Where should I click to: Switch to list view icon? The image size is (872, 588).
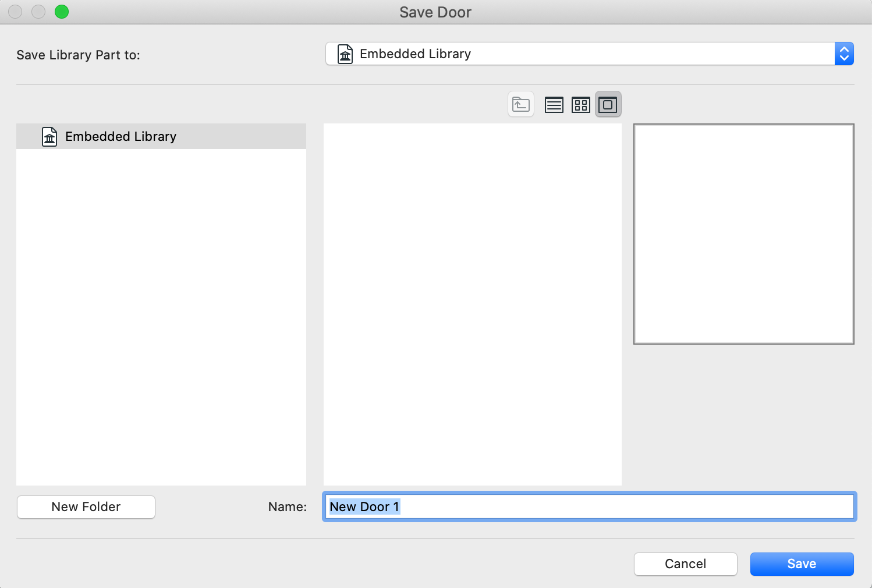(554, 105)
